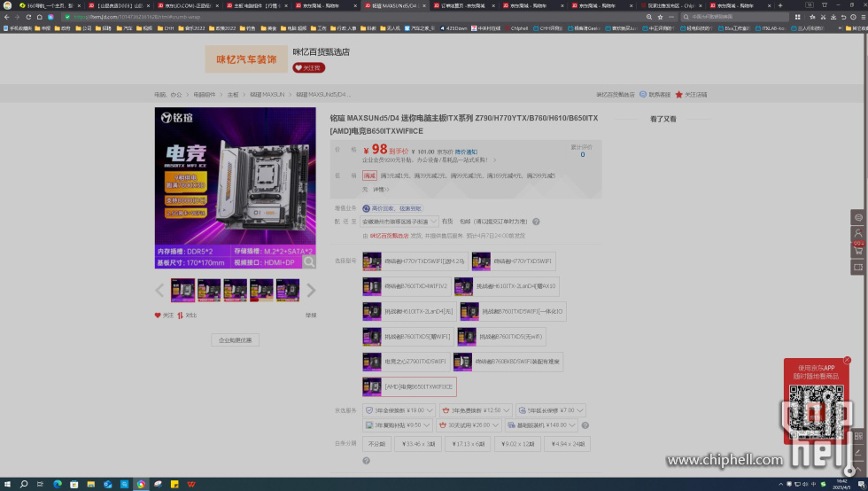Select model [AMD]电竞B650ITXWIFIICE
The height and width of the screenshot is (491, 868).
click(409, 386)
